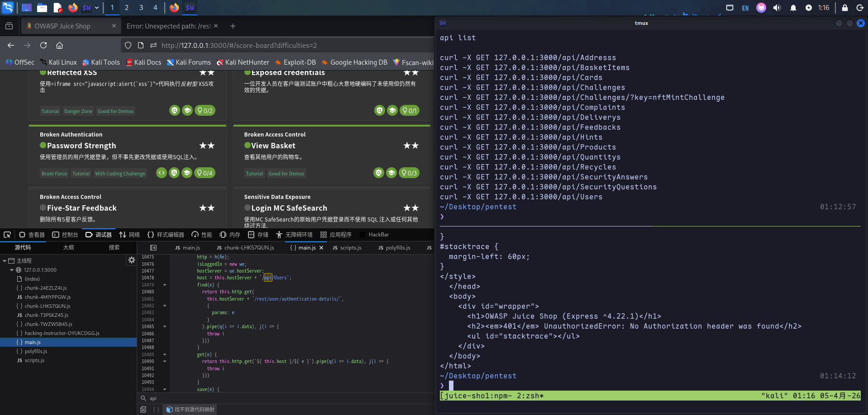
Task: Go back in Firefox history
Action: click(x=11, y=45)
